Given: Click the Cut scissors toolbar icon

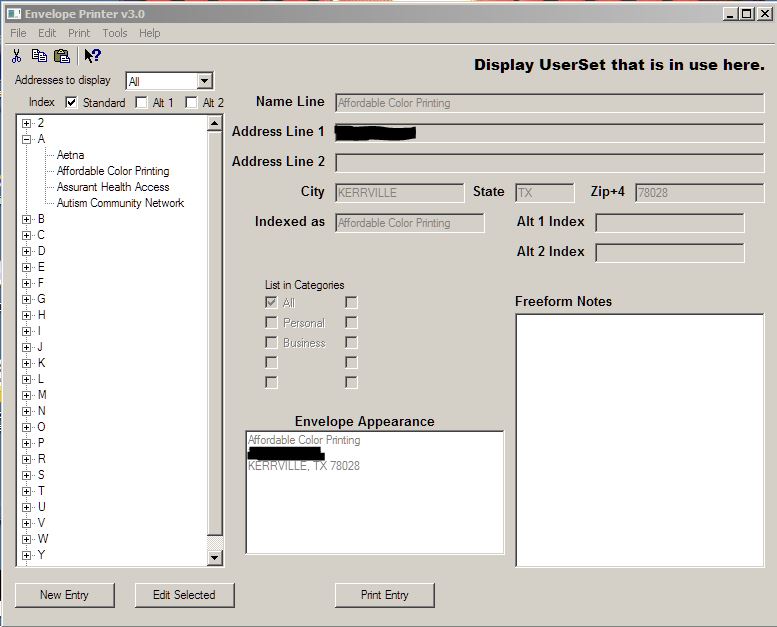Looking at the screenshot, I should click(x=17, y=56).
